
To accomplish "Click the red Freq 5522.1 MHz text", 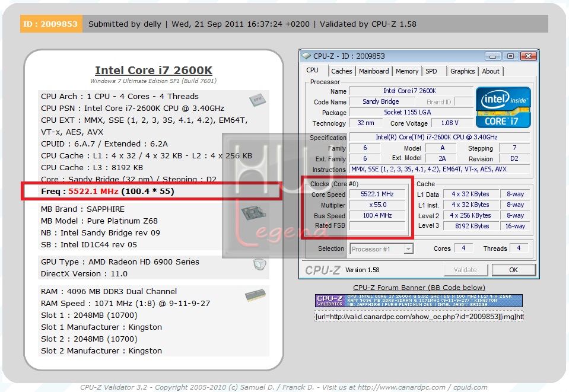I will [93, 191].
